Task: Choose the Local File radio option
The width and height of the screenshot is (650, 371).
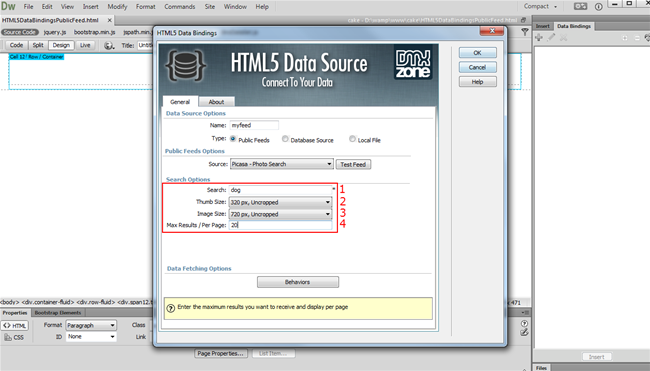Action: [x=352, y=139]
